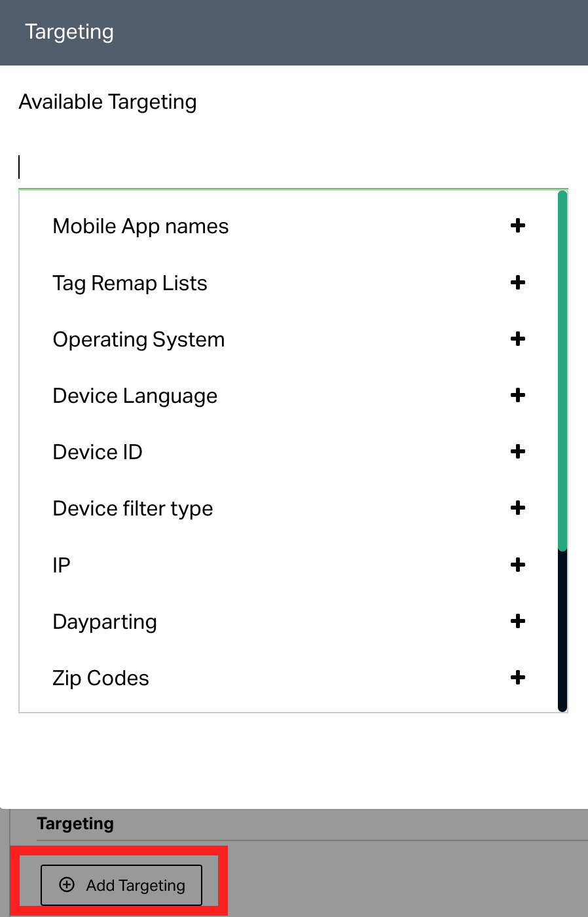Image resolution: width=588 pixels, height=917 pixels.
Task: Add Zip Codes targeting via plus icon
Action: [518, 677]
